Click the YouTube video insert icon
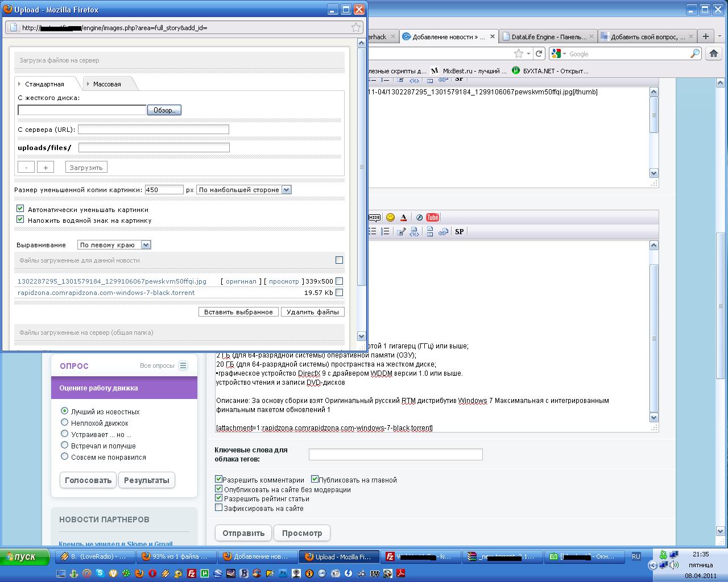 pyautogui.click(x=432, y=217)
